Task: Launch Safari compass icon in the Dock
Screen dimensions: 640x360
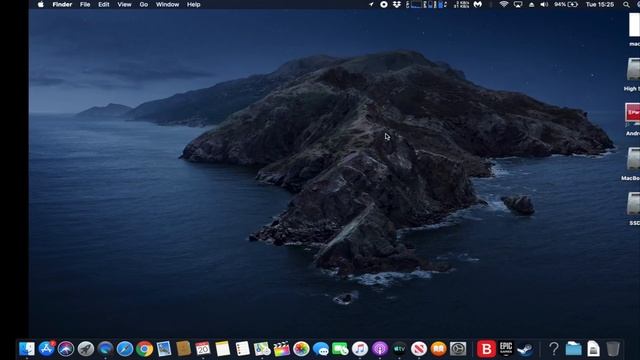Action: pos(125,349)
